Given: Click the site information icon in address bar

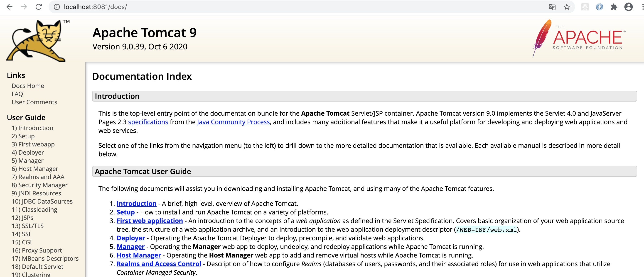Looking at the screenshot, I should [x=57, y=7].
